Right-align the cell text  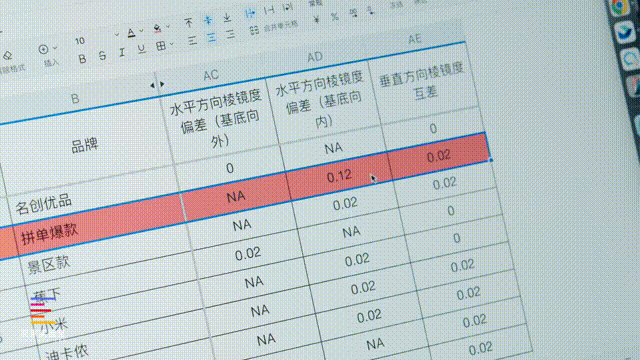pyautogui.click(x=231, y=34)
